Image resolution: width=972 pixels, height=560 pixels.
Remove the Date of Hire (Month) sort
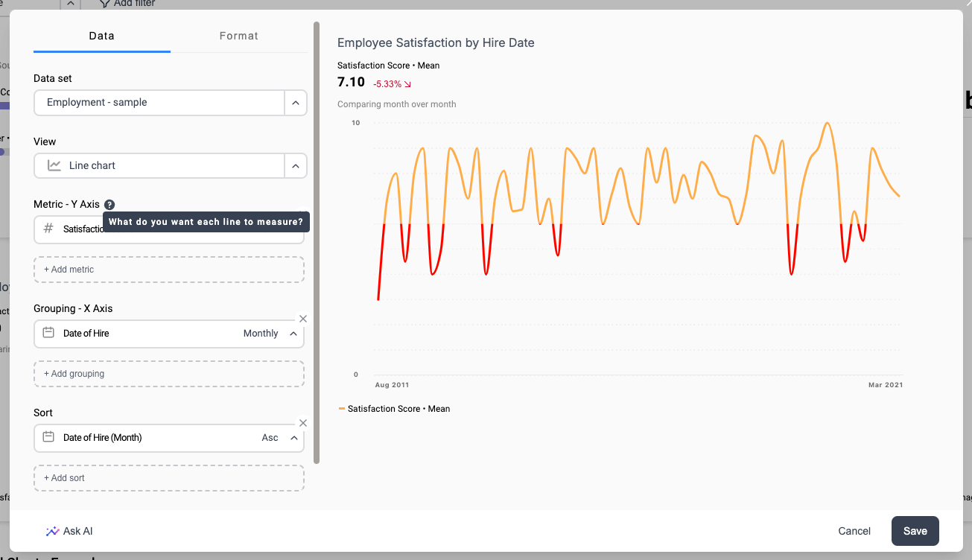(303, 422)
